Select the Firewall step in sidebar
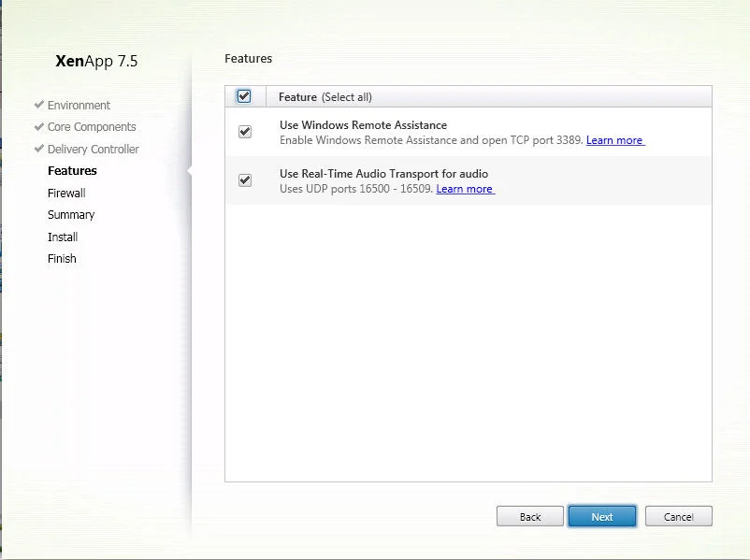The image size is (750, 560). pyautogui.click(x=66, y=194)
